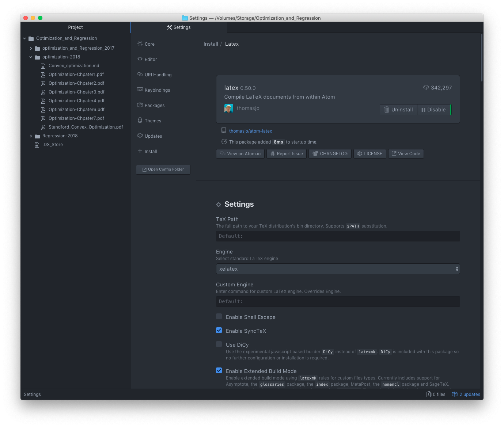504x427 pixels.
Task: Open the Packages settings section
Action: click(x=154, y=106)
